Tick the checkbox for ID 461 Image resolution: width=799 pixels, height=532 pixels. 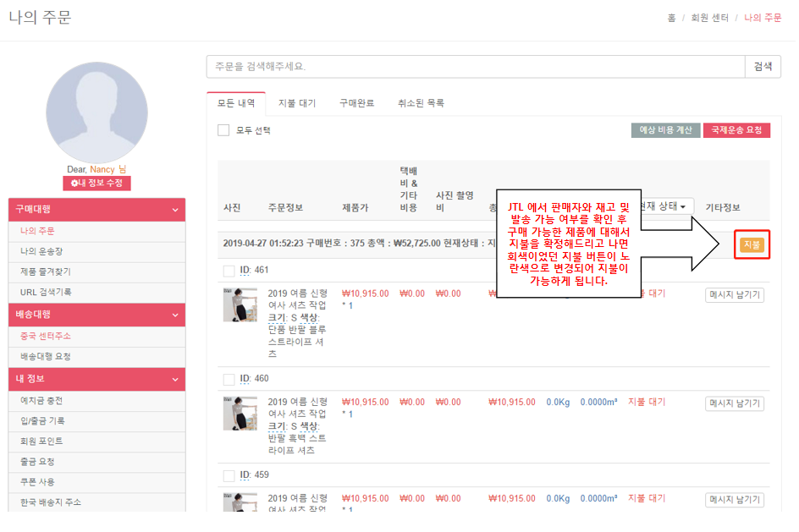pos(229,271)
